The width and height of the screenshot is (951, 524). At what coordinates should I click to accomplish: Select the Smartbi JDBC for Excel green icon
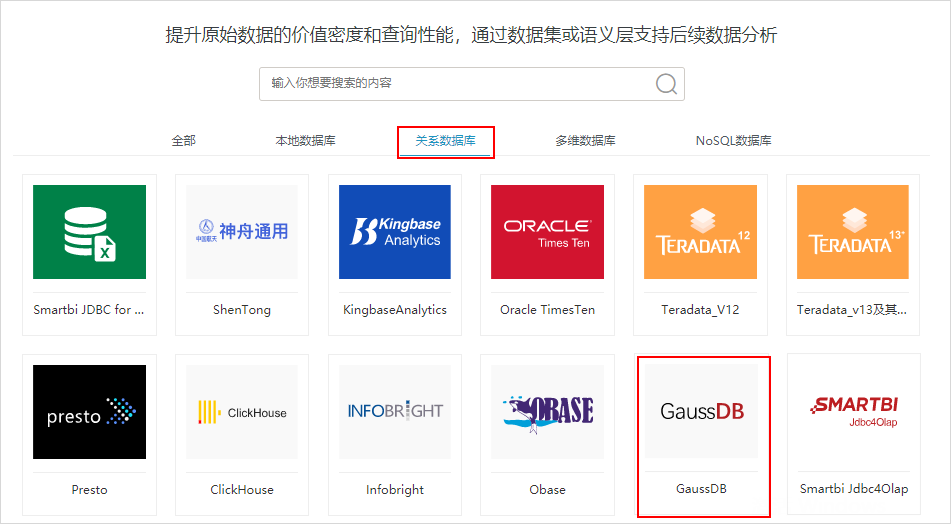tap(89, 232)
